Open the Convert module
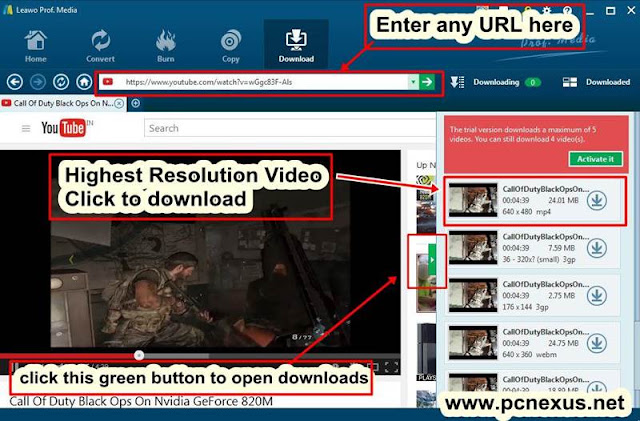This screenshot has width=640, height=421. point(100,46)
